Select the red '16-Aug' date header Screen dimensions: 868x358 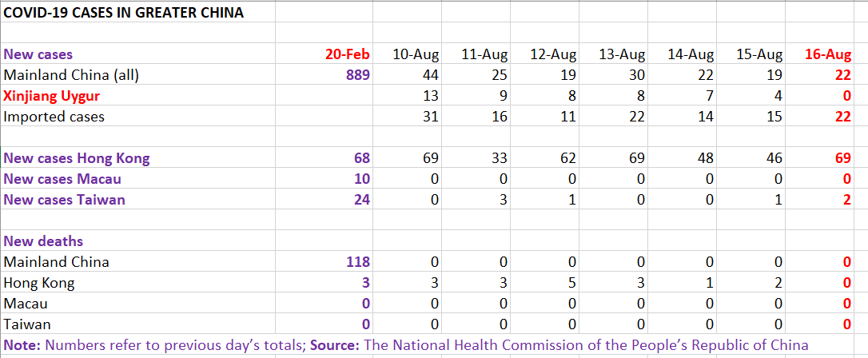click(827, 54)
